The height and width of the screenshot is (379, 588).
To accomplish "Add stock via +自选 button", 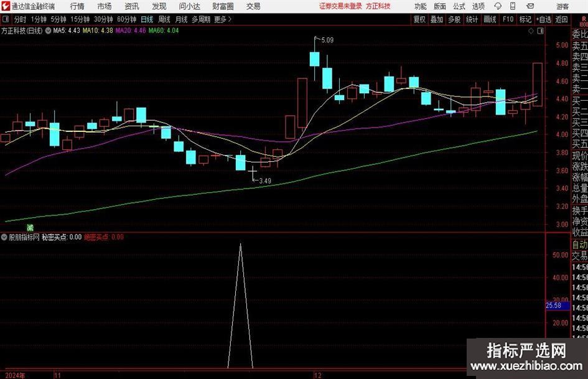I will (544, 19).
